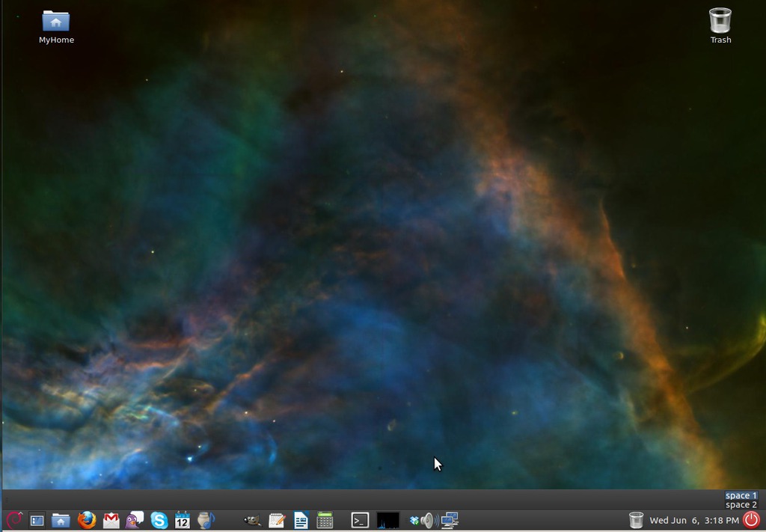Click the Dropbox tray icon
The image size is (766, 532).
point(414,522)
